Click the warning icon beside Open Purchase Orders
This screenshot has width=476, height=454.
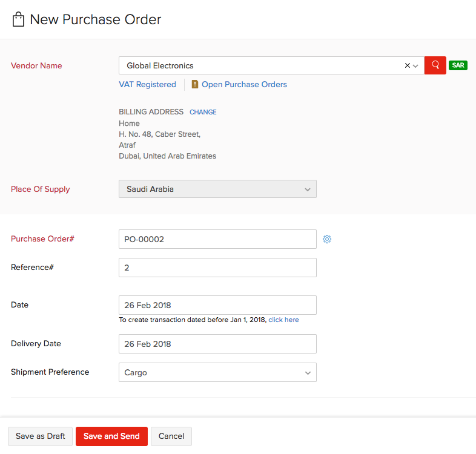195,85
